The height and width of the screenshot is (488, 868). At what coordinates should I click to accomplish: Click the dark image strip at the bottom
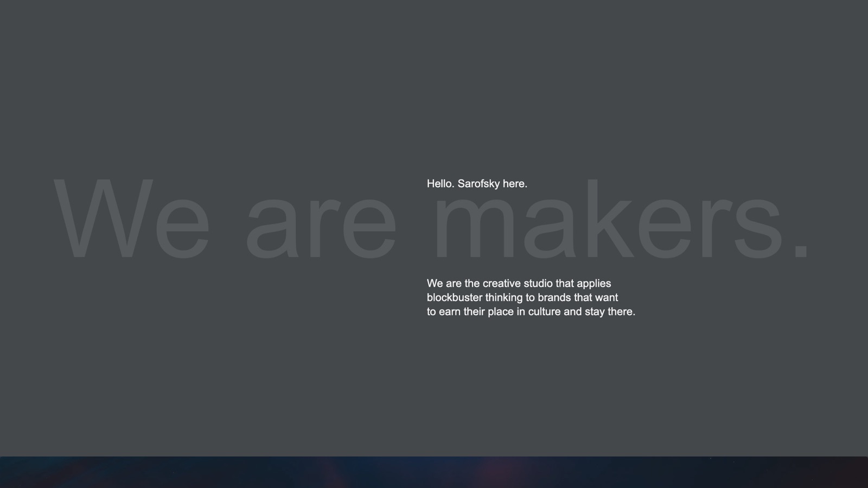(434, 472)
